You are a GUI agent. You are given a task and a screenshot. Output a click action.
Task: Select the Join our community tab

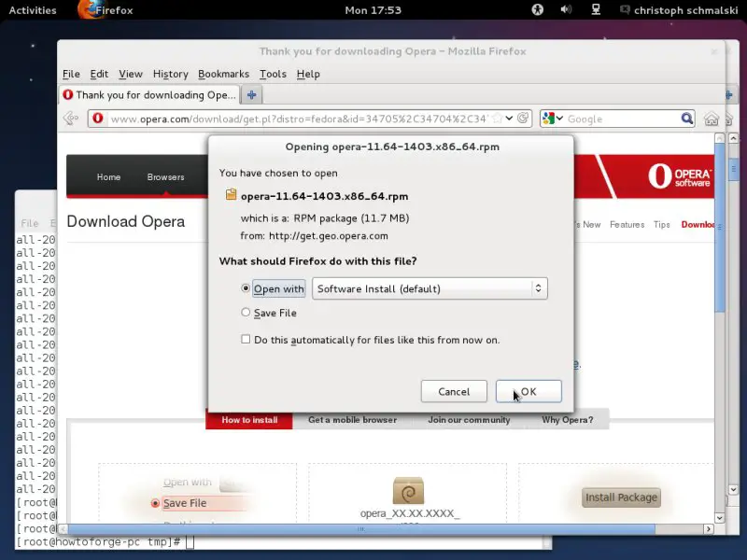[x=469, y=419]
